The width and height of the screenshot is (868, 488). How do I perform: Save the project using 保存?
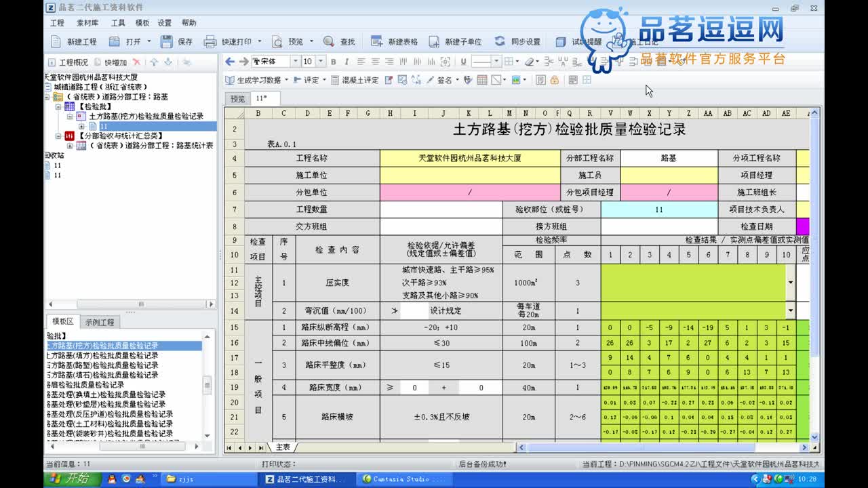[x=176, y=41]
